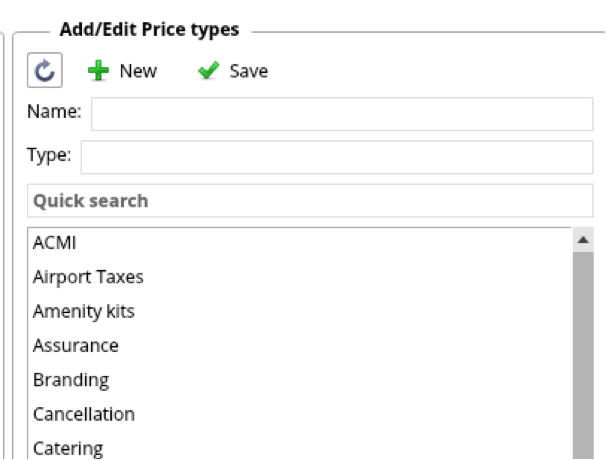Click the list scrollbar up arrow
Image resolution: width=606 pixels, height=460 pixels.
pyautogui.click(x=582, y=240)
